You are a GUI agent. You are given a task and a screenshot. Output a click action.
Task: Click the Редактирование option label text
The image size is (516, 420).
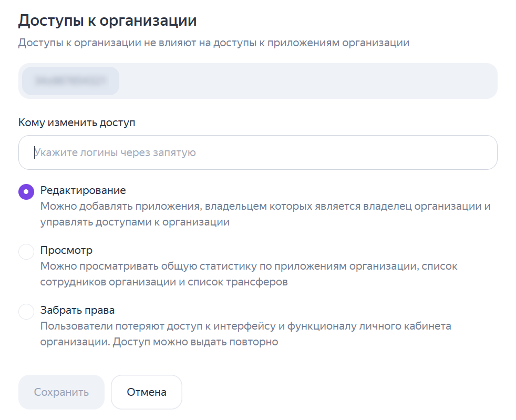pos(83,190)
